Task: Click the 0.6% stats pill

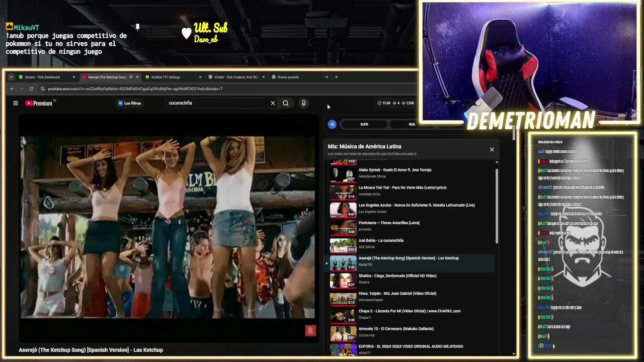Action: click(x=364, y=124)
